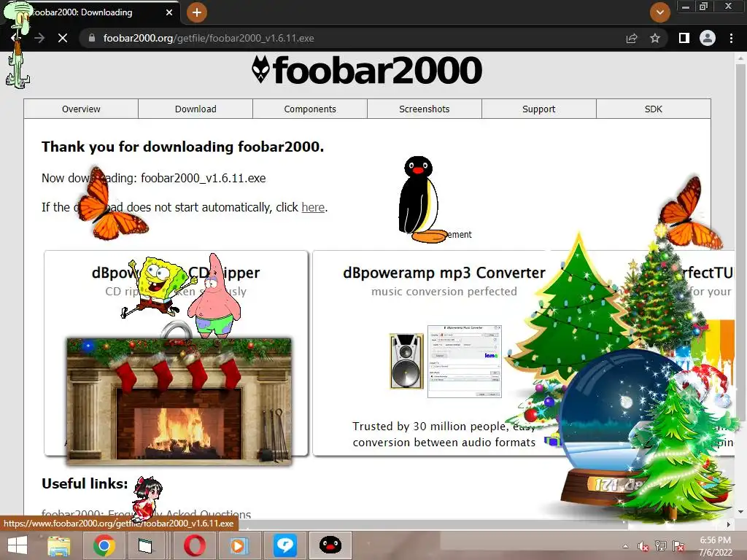Click the 'here' download link

coord(313,208)
